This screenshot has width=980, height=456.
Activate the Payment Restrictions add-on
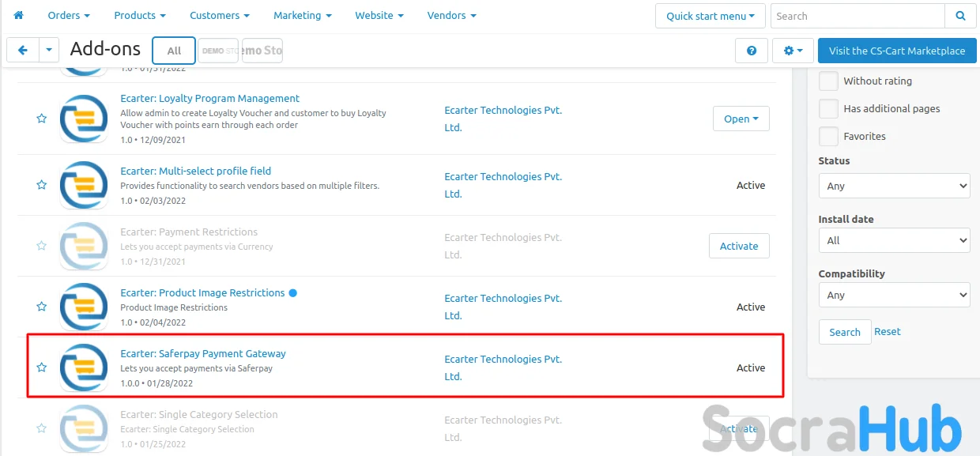pos(738,246)
